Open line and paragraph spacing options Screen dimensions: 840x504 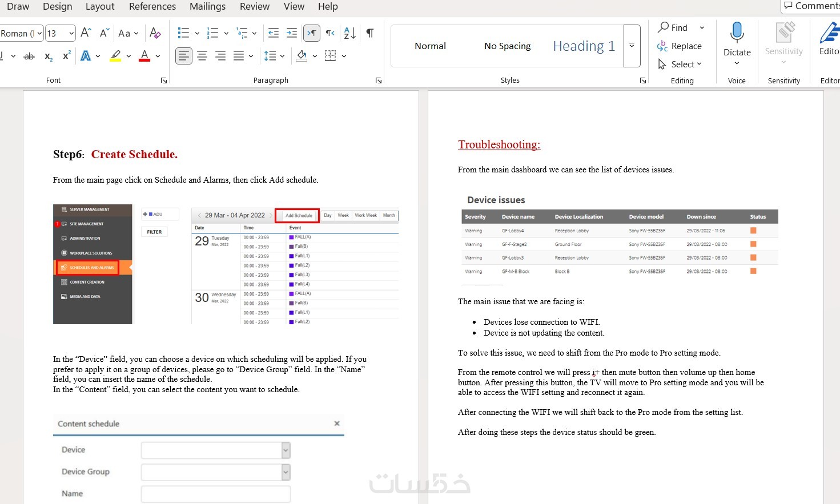[270, 56]
